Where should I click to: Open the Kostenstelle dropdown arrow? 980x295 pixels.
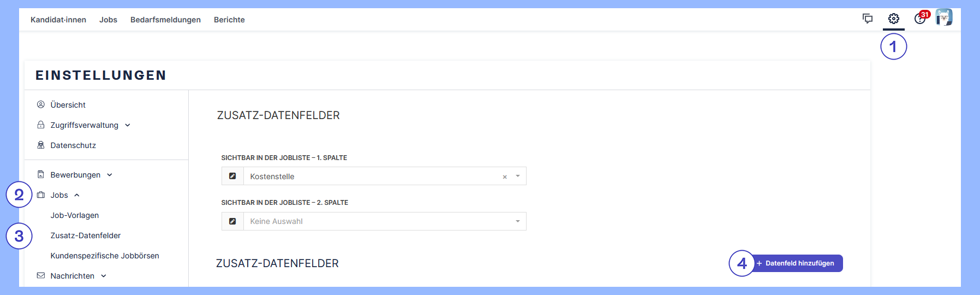click(x=517, y=176)
